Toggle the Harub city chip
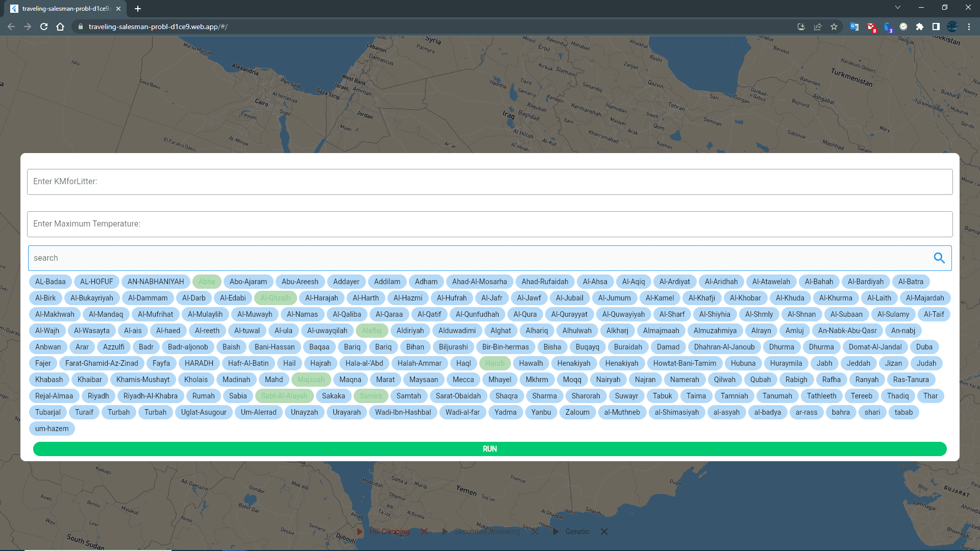The width and height of the screenshot is (980, 551). click(x=495, y=363)
